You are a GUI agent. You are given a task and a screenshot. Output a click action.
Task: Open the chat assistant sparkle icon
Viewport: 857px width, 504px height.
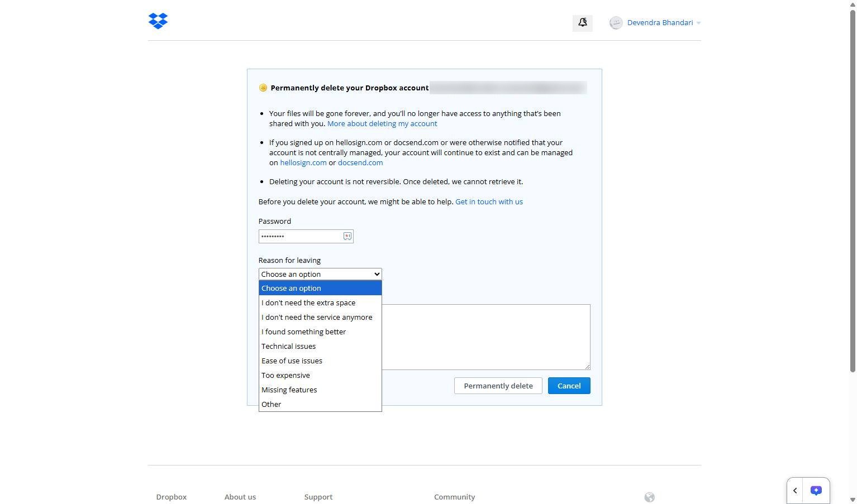[x=816, y=491]
